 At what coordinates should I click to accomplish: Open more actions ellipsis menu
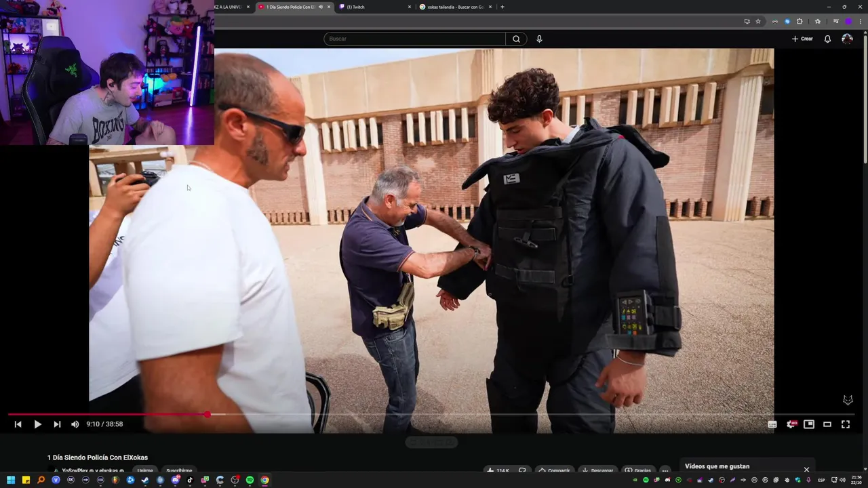click(x=665, y=470)
